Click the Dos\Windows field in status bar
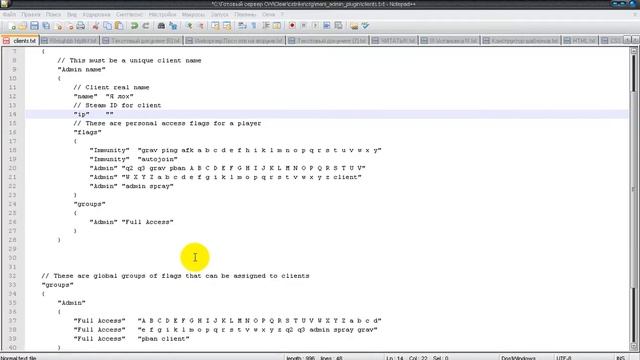The image size is (640, 360). [x=518, y=358]
